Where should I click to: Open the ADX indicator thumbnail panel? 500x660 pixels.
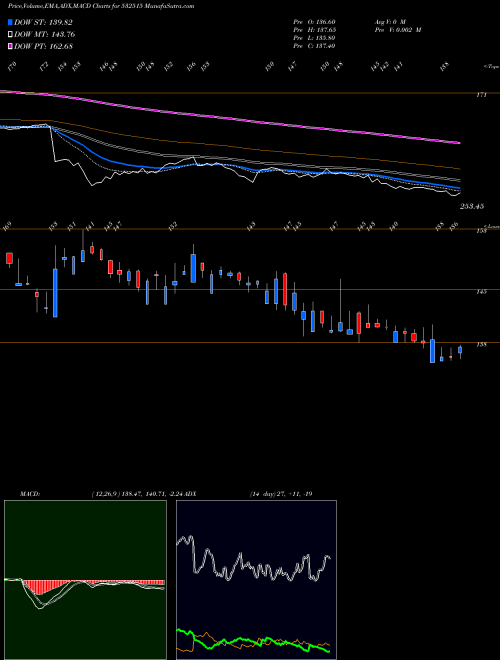point(256,580)
